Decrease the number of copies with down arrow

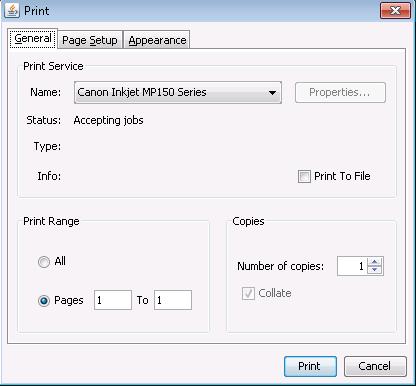pyautogui.click(x=375, y=270)
